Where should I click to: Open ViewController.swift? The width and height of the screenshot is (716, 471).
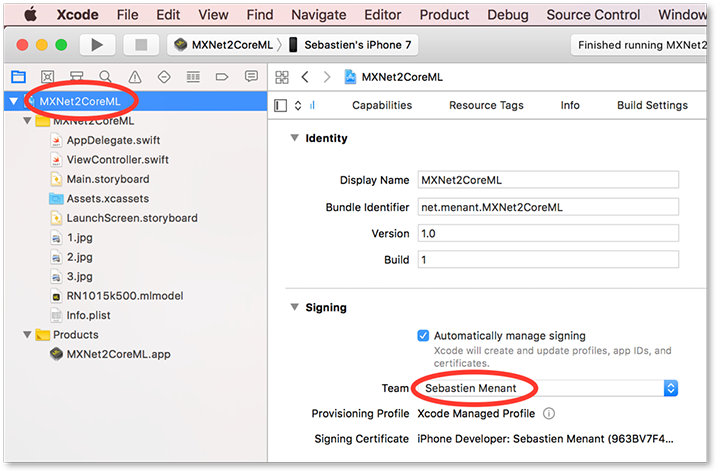[117, 159]
